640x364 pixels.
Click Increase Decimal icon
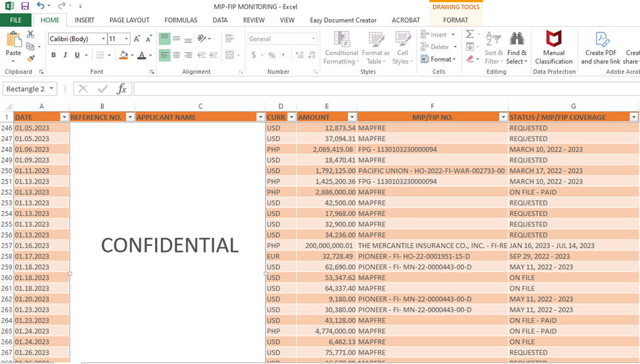click(x=299, y=55)
